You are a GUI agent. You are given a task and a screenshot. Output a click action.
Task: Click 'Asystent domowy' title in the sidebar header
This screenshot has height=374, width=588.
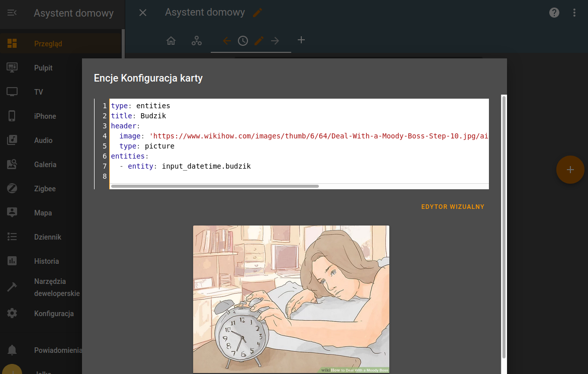(x=74, y=13)
